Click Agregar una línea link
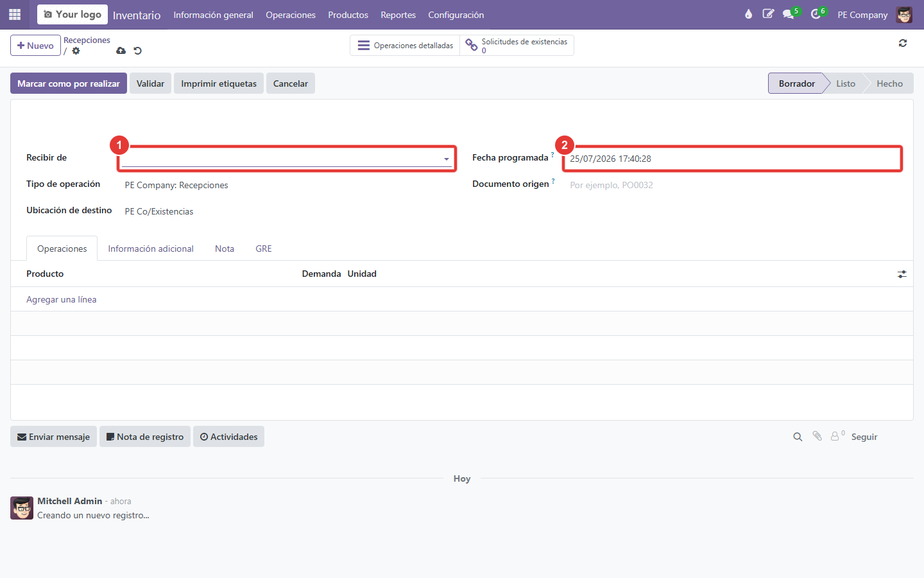 62,299
